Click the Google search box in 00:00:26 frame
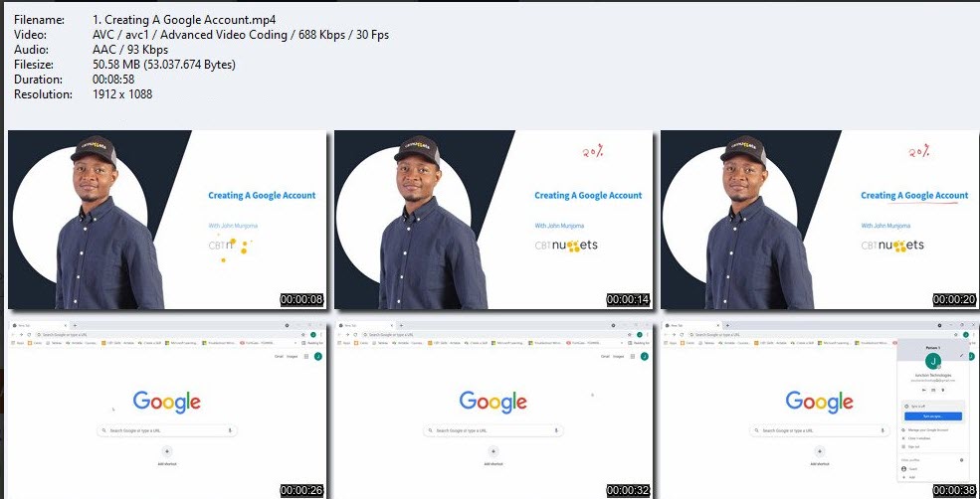 click(x=167, y=431)
